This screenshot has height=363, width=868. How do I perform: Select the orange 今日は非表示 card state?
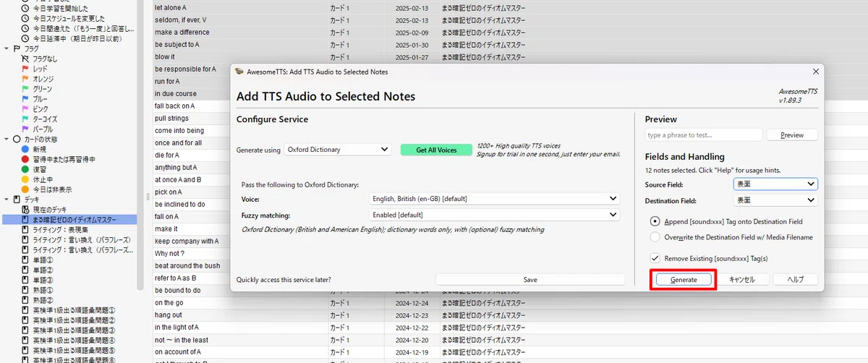click(46, 189)
